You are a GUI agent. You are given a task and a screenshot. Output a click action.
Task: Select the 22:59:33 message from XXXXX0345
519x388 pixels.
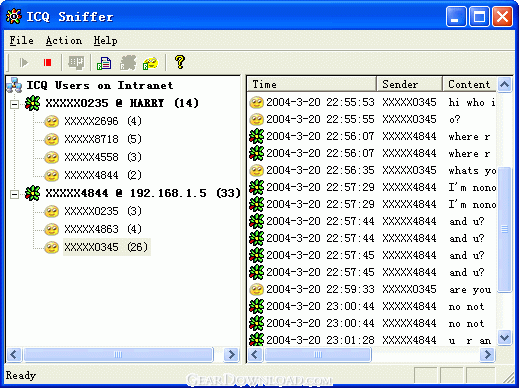(372, 289)
